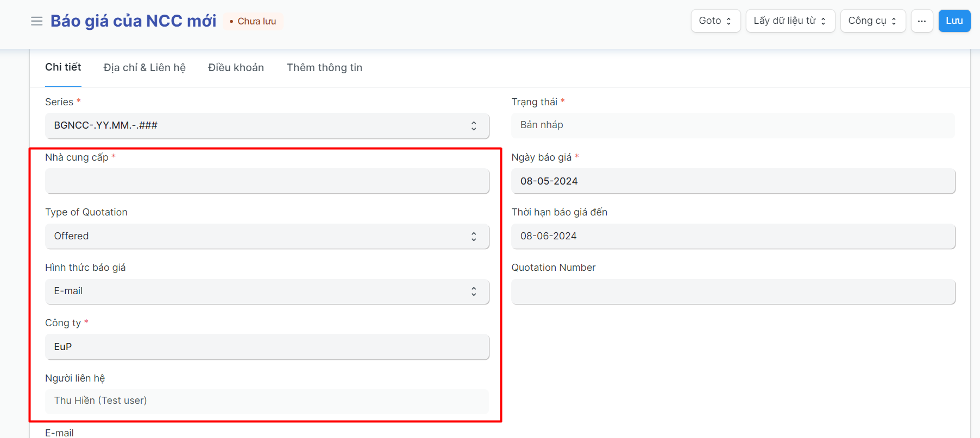
Task: Click the Lưu save button
Action: (954, 21)
